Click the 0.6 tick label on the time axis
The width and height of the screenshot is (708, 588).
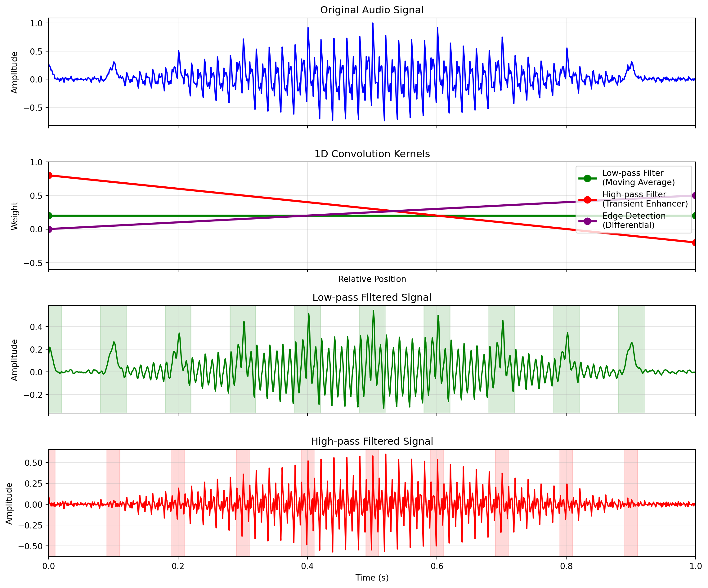(x=437, y=566)
